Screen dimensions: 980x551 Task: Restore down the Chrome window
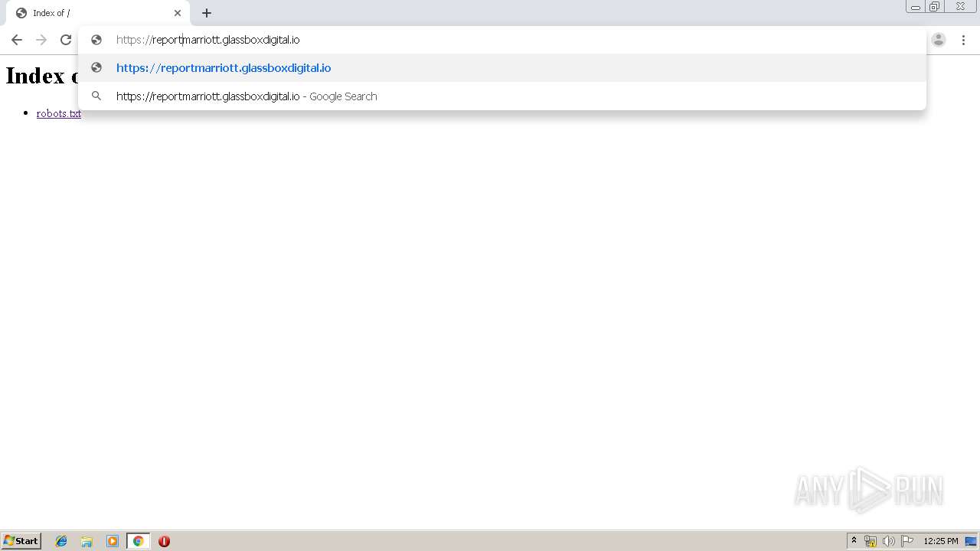pos(935,7)
